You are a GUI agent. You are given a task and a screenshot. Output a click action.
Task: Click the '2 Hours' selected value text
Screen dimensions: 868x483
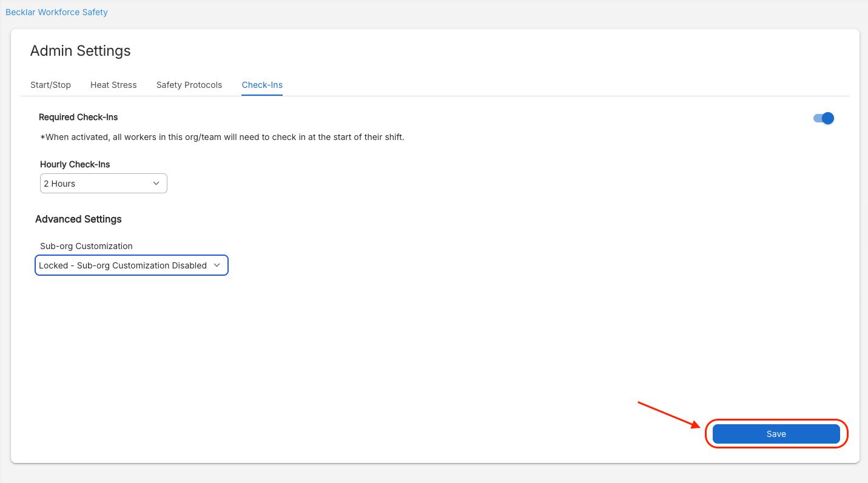(x=59, y=184)
